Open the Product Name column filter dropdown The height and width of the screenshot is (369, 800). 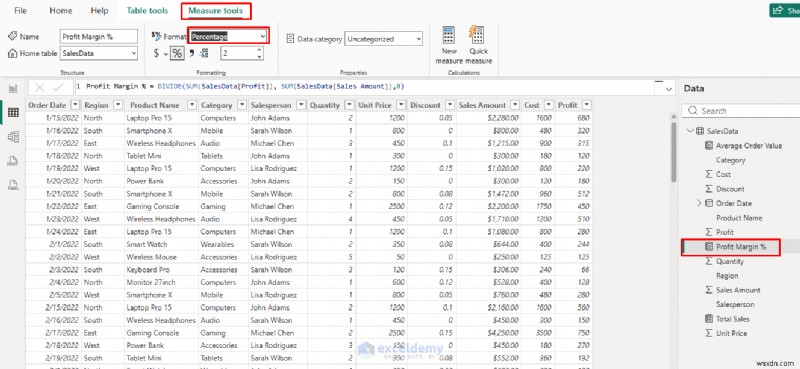(x=192, y=105)
